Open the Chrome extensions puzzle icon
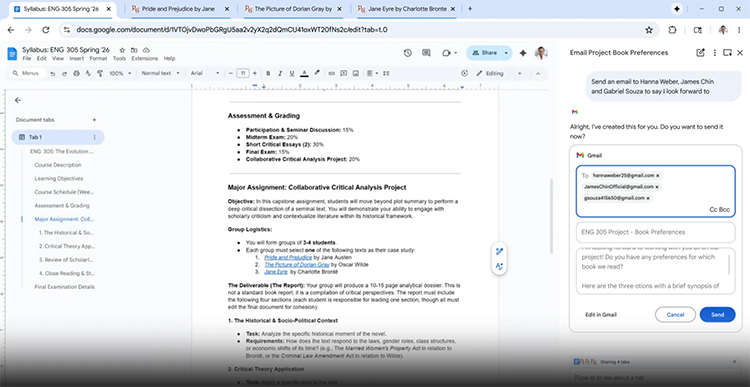The width and height of the screenshot is (750, 387). pos(673,30)
